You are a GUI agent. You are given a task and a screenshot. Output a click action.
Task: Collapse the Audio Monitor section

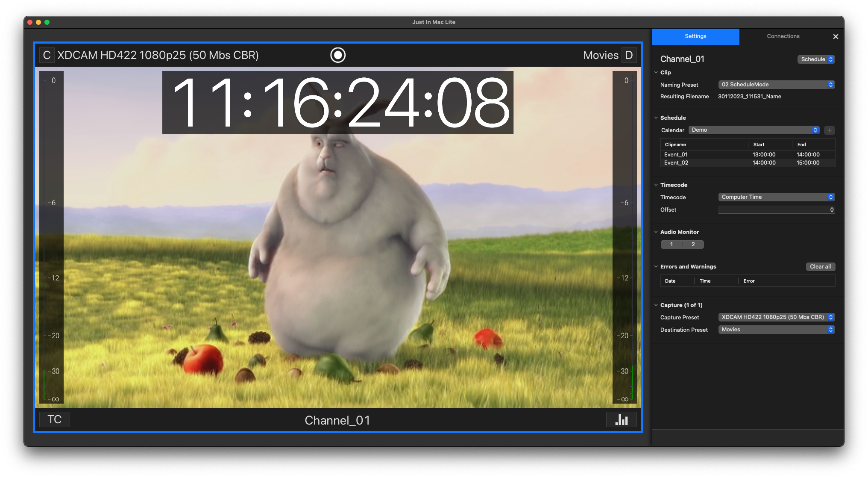tap(656, 232)
